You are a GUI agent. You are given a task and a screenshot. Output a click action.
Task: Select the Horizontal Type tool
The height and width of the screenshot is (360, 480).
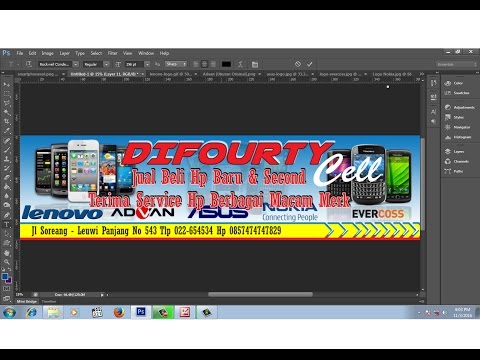[7, 225]
